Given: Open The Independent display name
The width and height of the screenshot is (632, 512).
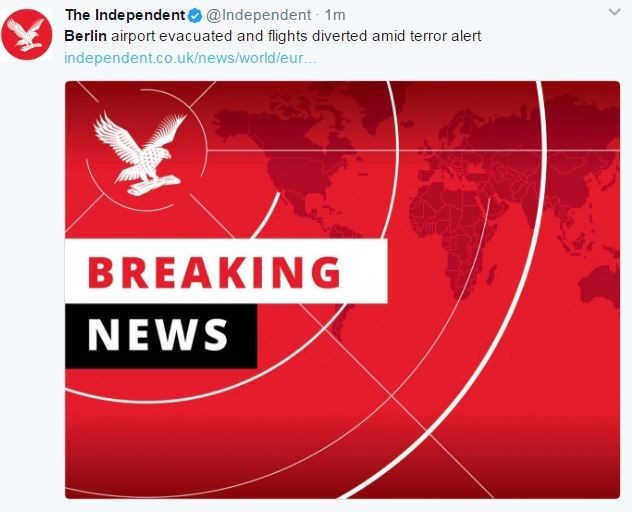Looking at the screenshot, I should [x=125, y=15].
